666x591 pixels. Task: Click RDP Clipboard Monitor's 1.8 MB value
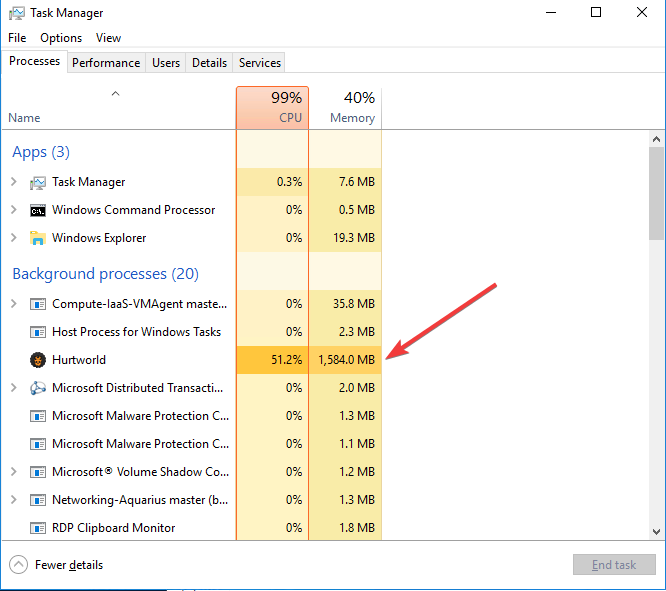(357, 528)
